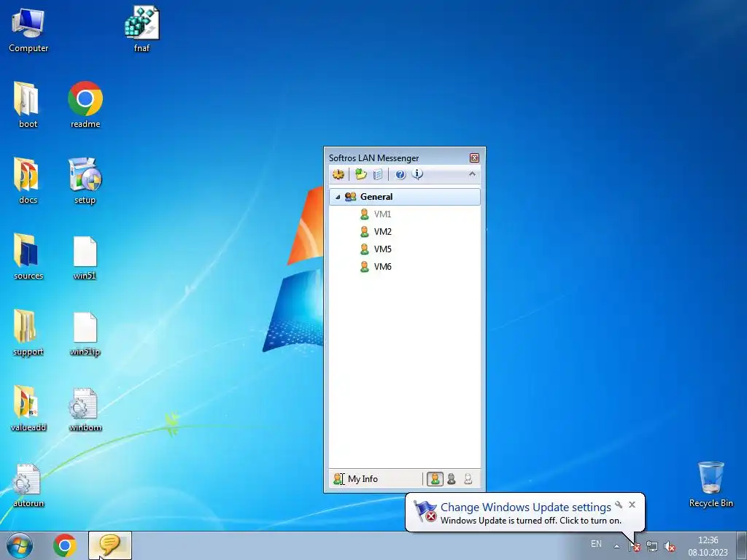Set status to Away (white user)

(x=468, y=479)
